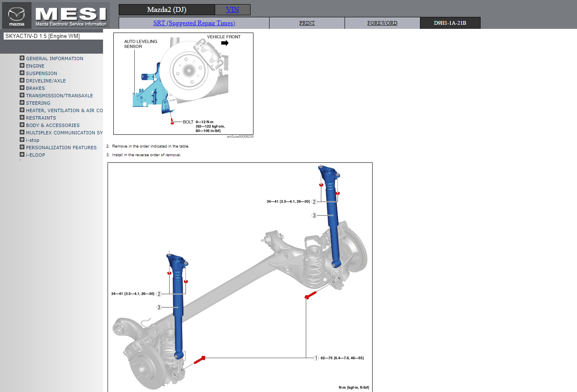
Task: Open SRT (Suggested Repair Times) link
Action: click(194, 23)
